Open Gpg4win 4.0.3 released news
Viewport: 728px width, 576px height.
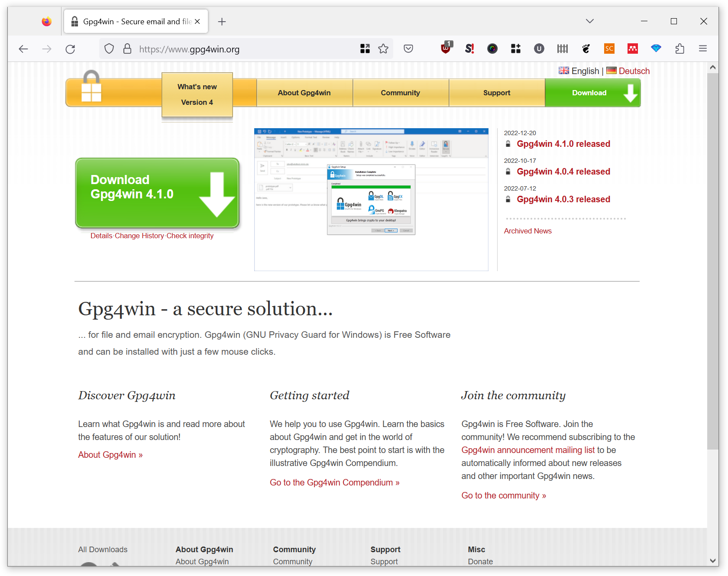click(x=563, y=199)
